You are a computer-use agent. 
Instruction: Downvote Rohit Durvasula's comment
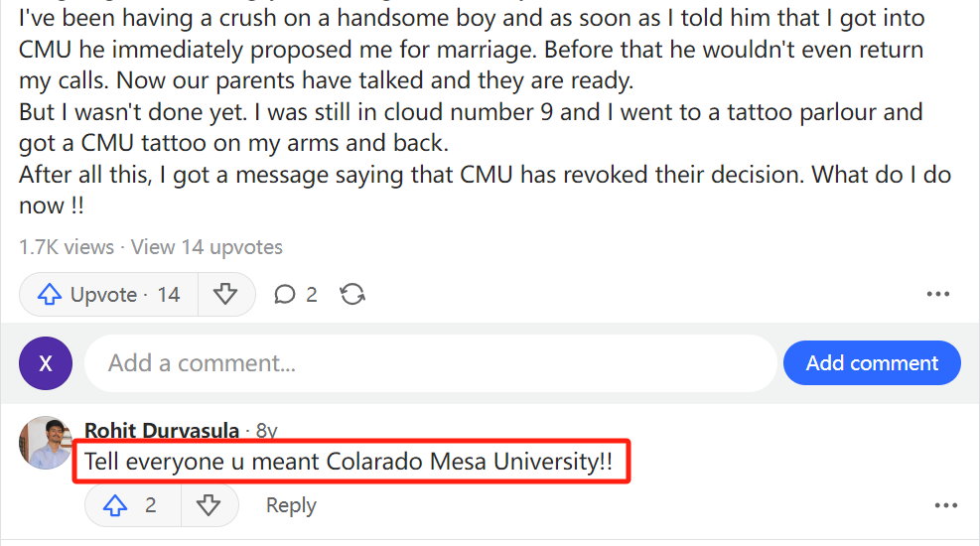pos(209,505)
